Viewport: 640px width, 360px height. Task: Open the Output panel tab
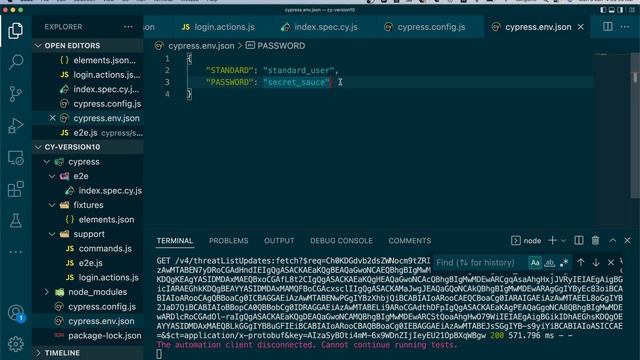pyautogui.click(x=279, y=241)
